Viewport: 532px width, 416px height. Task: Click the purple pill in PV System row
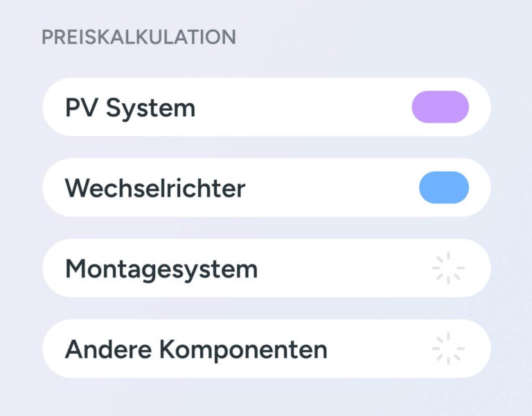tap(440, 107)
